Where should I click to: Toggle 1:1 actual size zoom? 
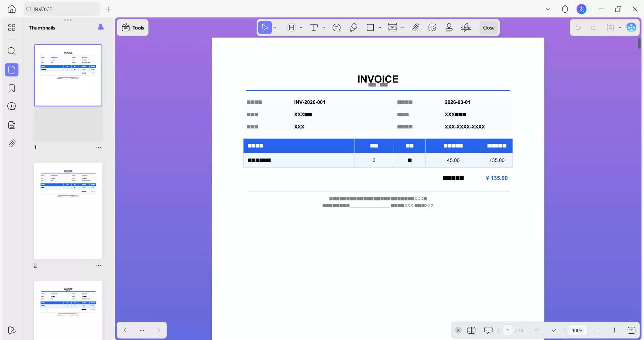point(632,330)
